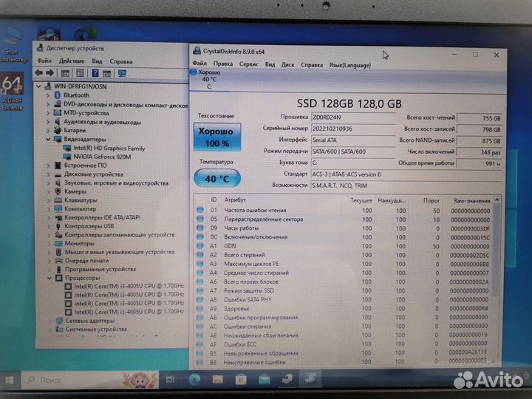Screen dimensions: 532x399
Task: Open the Mail app on the taskbar
Action: [x=264, y=379]
